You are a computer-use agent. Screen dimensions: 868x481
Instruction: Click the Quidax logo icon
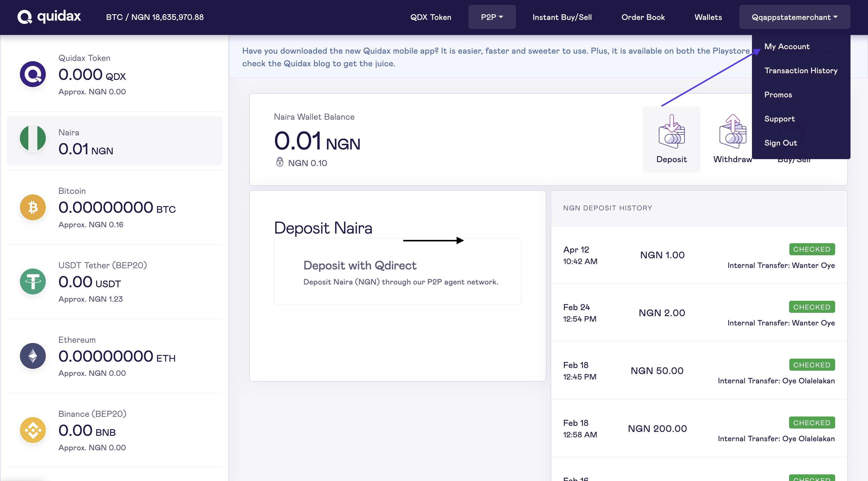(x=25, y=17)
